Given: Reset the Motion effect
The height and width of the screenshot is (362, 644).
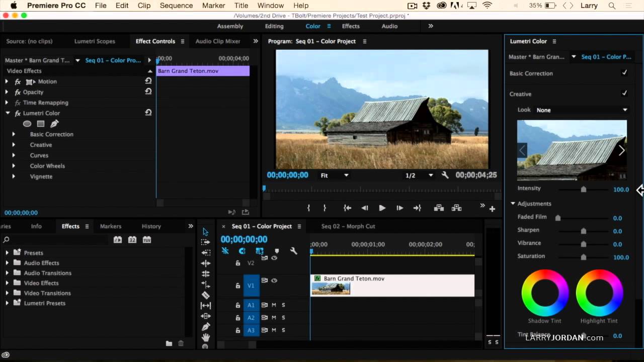Looking at the screenshot, I should pyautogui.click(x=148, y=81).
